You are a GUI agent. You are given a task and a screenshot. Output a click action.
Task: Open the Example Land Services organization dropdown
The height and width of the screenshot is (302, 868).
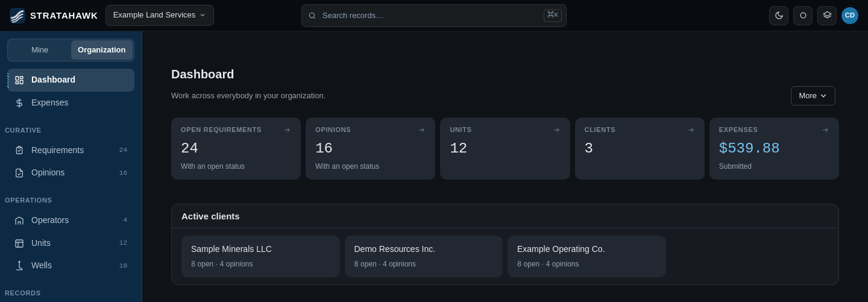click(160, 15)
